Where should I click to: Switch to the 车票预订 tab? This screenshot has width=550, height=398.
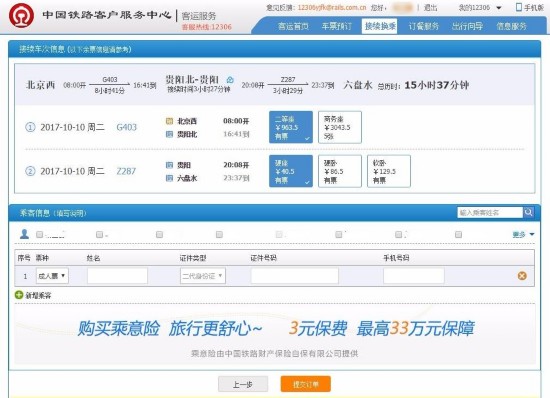click(336, 26)
